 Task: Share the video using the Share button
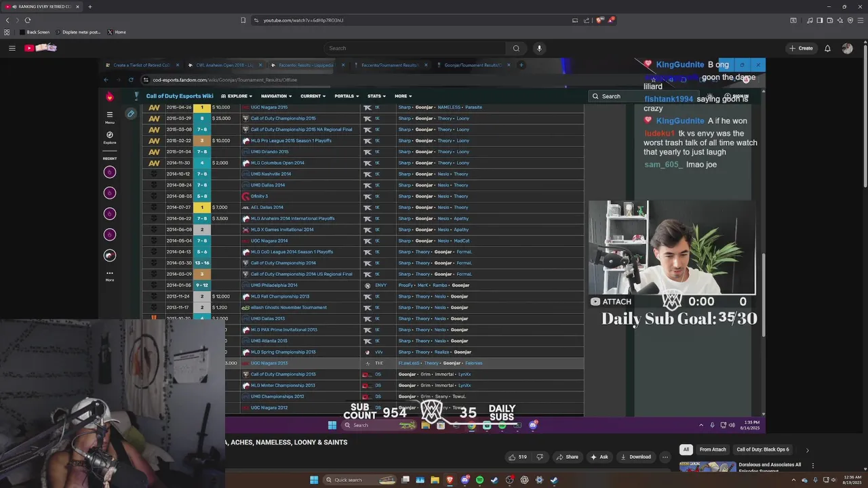(566, 457)
